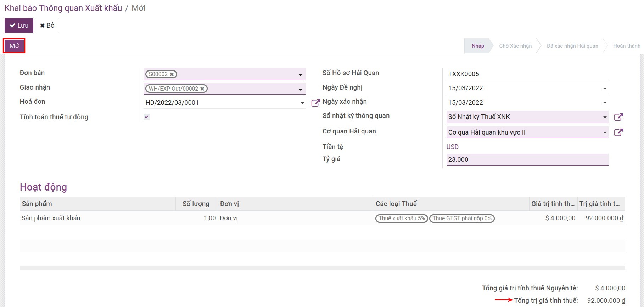This screenshot has height=307, width=644.
Task: Go to Khai báo Thông quan Xuất khẩu breadcrumb
Action: pyautogui.click(x=63, y=8)
